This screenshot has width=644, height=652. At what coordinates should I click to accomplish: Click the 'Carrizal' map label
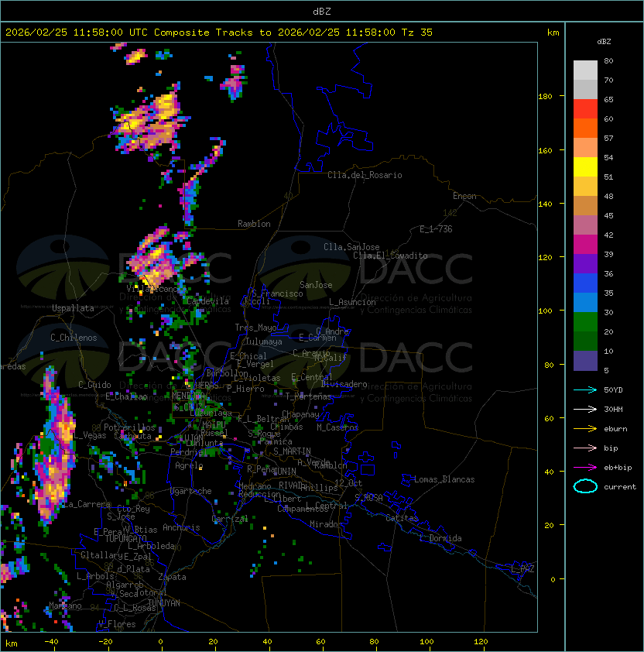(230, 519)
